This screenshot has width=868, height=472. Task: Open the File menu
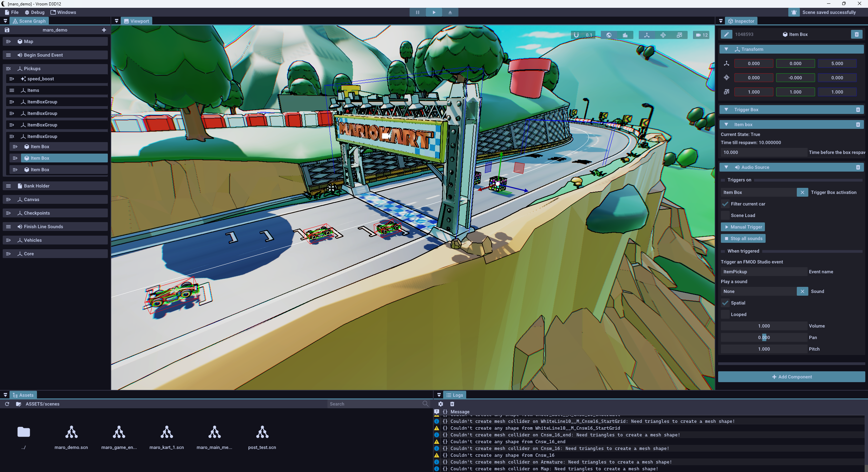tap(12, 12)
